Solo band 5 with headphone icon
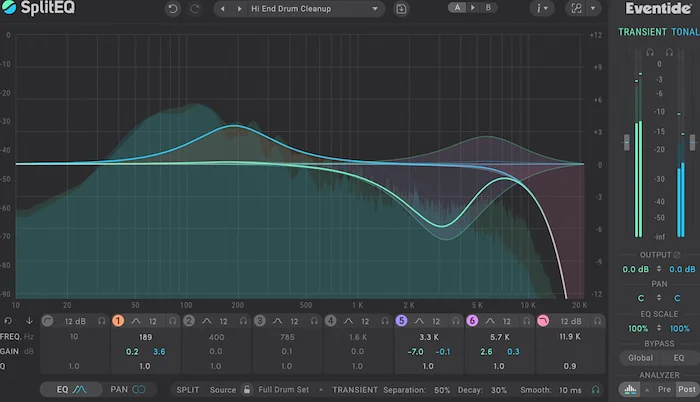Image resolution: width=700 pixels, height=402 pixels. coord(456,321)
